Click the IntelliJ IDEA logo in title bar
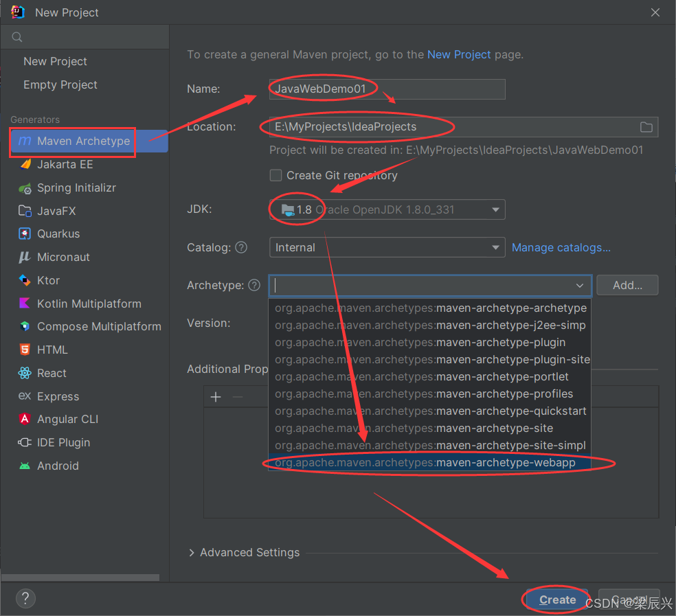 point(18,12)
